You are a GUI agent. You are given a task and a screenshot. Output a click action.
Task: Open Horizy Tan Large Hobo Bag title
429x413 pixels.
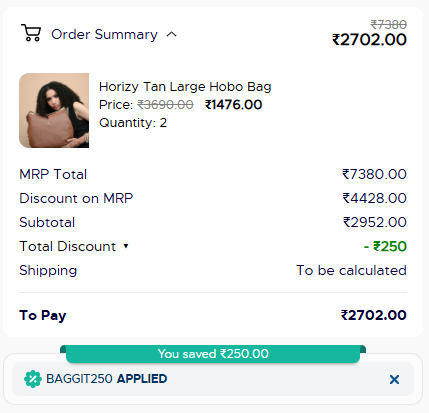185,87
